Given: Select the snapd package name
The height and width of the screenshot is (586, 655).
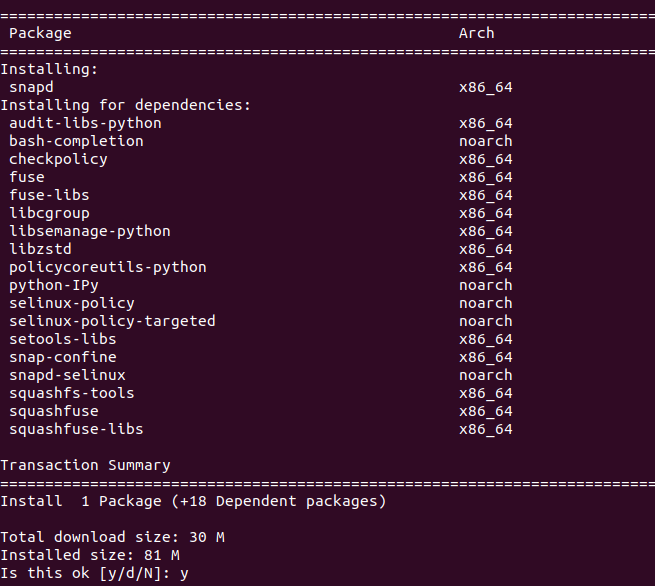Looking at the screenshot, I should pyautogui.click(x=31, y=87).
